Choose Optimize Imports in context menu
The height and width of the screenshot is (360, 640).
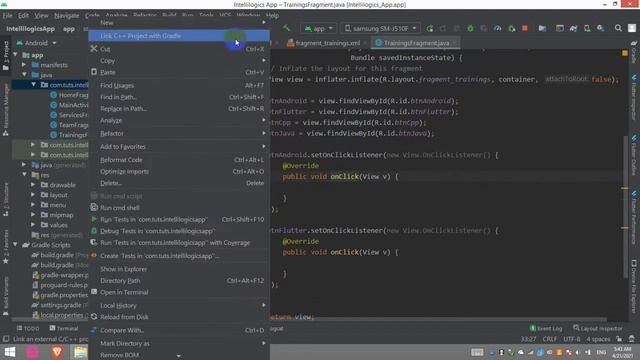[179, 171]
